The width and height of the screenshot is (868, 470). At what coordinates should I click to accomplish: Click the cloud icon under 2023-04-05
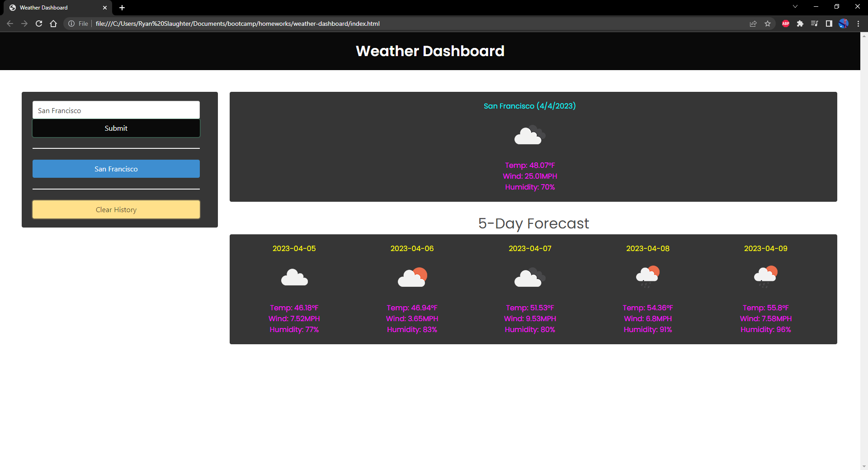[x=294, y=277]
